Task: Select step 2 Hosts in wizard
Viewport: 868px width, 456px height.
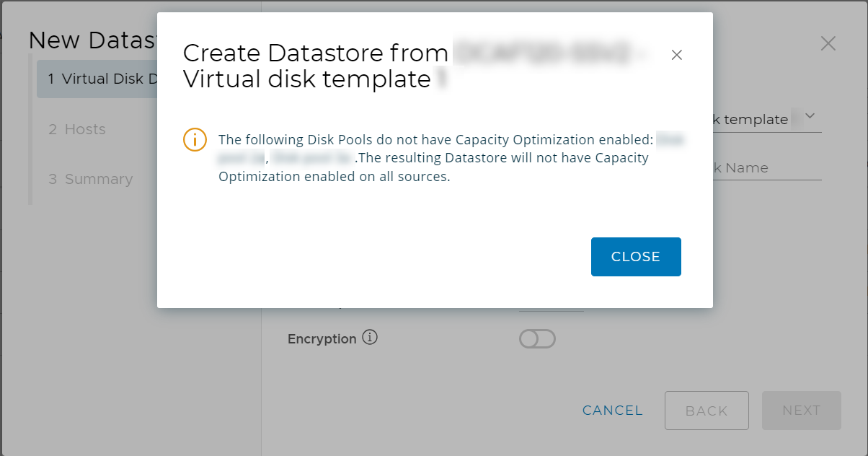Action: click(x=77, y=129)
